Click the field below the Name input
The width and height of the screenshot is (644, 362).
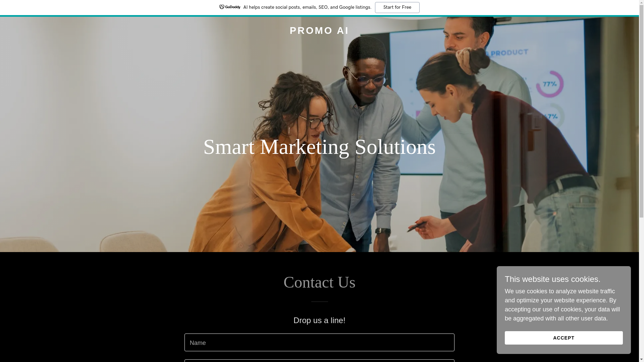(x=319, y=361)
